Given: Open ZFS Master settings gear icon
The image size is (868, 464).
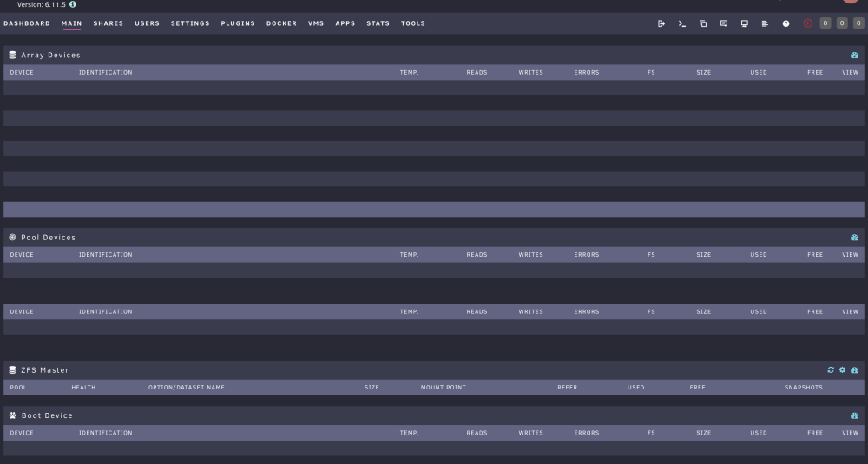Looking at the screenshot, I should tap(842, 370).
